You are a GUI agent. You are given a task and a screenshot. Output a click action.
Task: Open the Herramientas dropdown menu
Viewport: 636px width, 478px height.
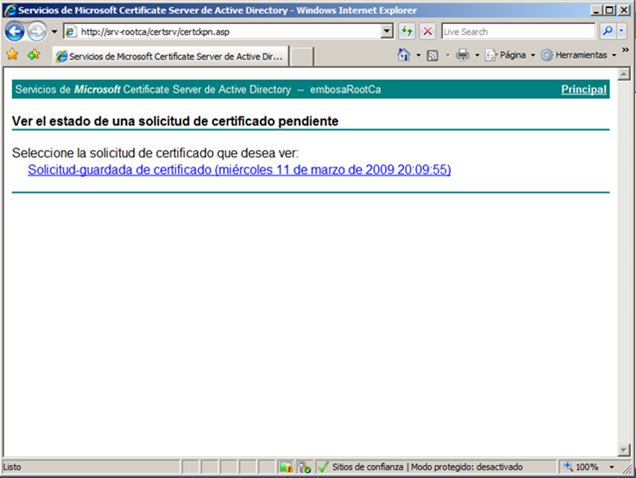(580, 55)
